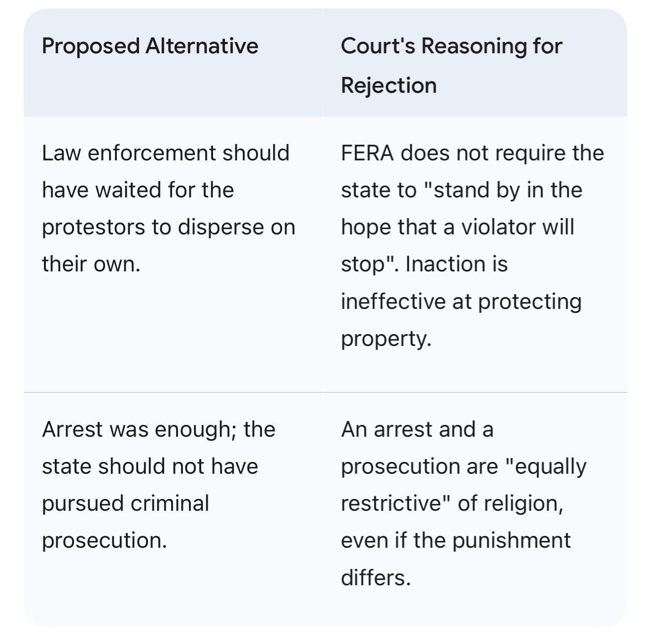Click the 'prosecution are "equally' line
651x644 pixels.
(463, 466)
